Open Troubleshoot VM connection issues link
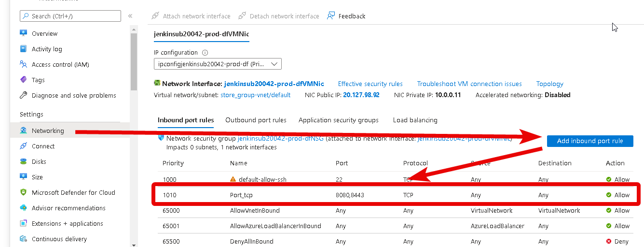The height and width of the screenshot is (247, 644). (x=469, y=84)
